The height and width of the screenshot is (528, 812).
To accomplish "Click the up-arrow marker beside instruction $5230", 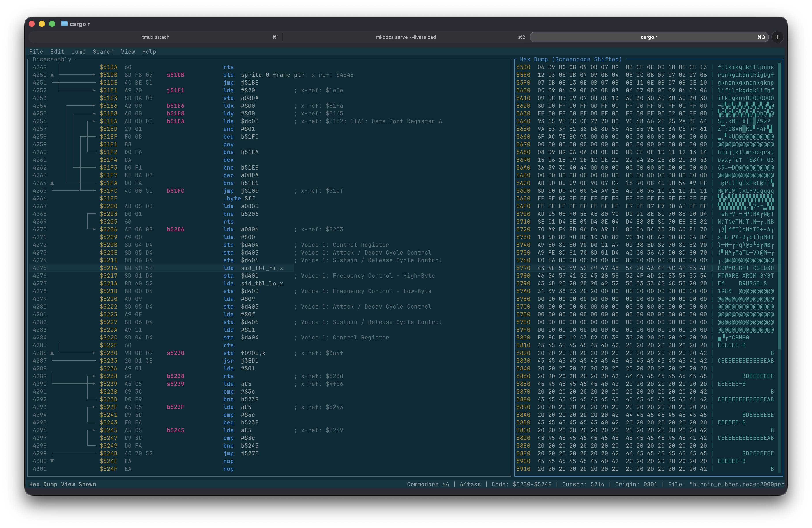I will coord(52,353).
